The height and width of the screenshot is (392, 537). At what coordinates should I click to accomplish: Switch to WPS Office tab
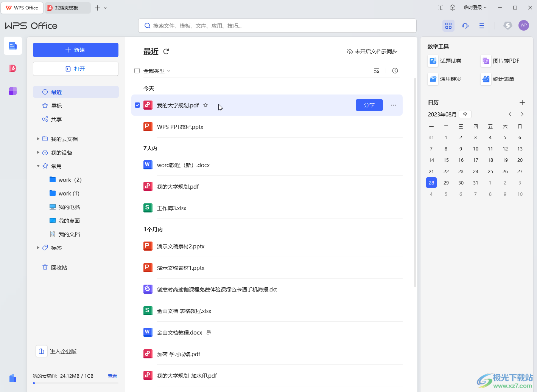coord(22,8)
